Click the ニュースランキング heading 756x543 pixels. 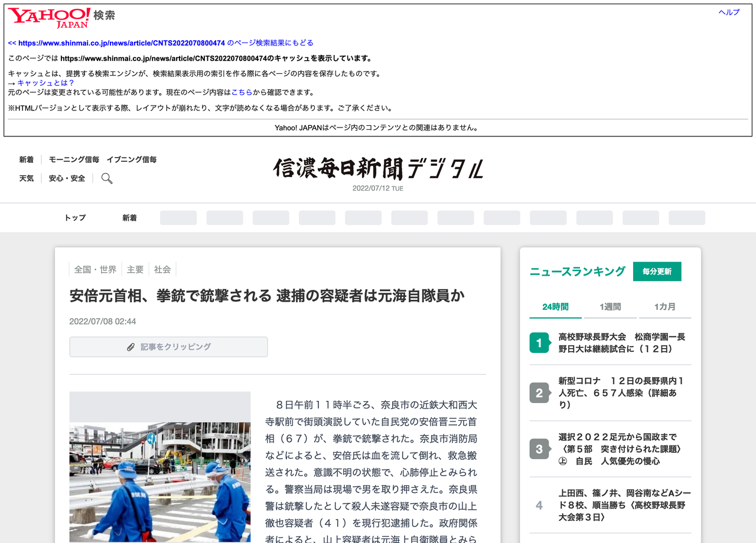[577, 271]
